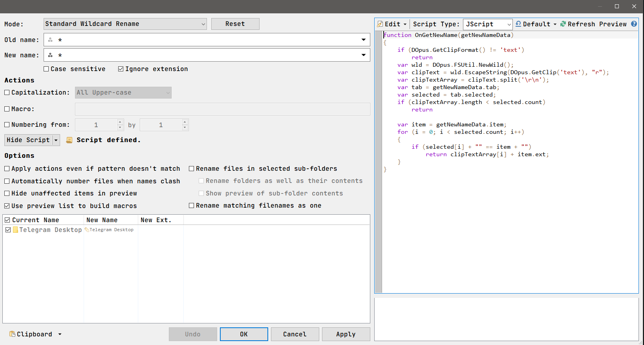Viewport: 644px width, 345px height.
Task: Click the OK button
Action: [244, 334]
